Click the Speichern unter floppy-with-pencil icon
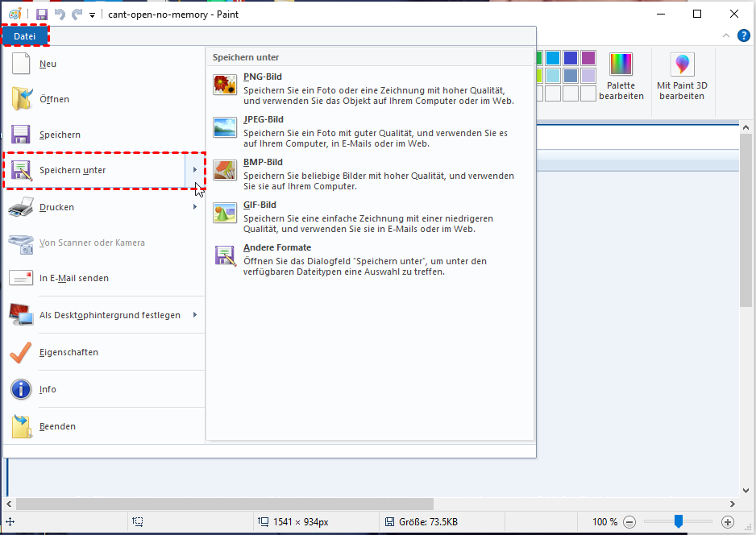Screen dimensions: 756x535 [x=22, y=171]
